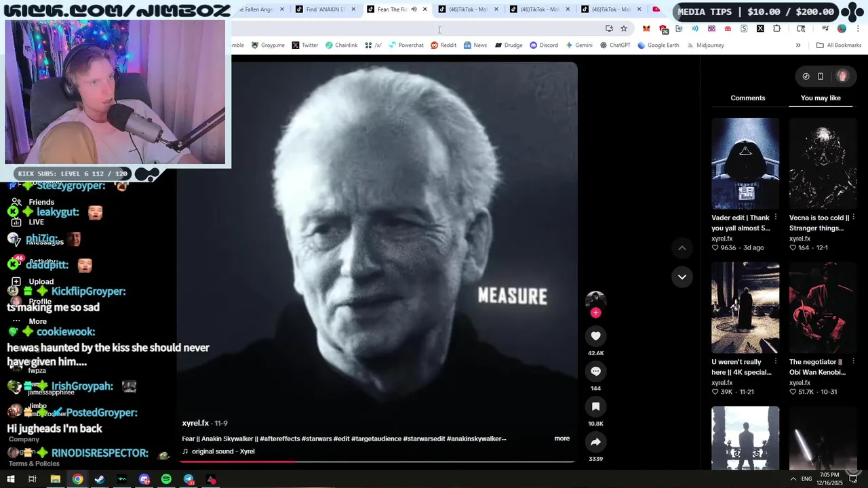Open the creator avatar above the like button
This screenshot has width=868, height=488.
[x=595, y=300]
